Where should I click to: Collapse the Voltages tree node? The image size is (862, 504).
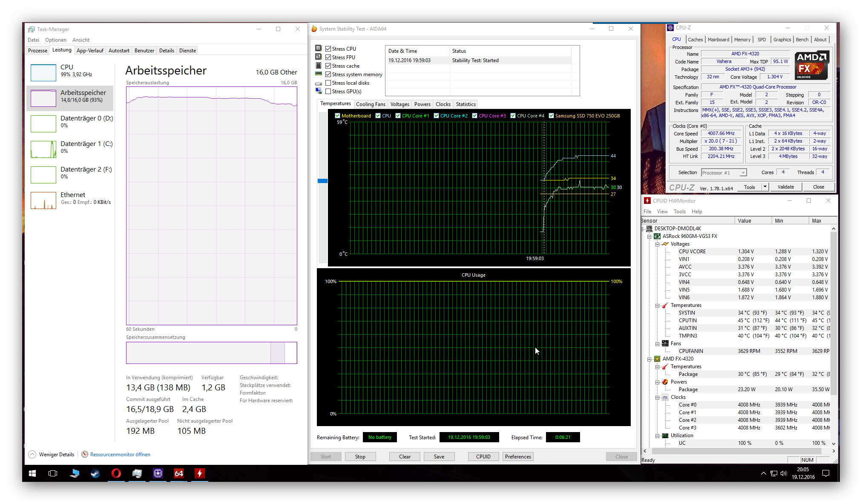(657, 244)
